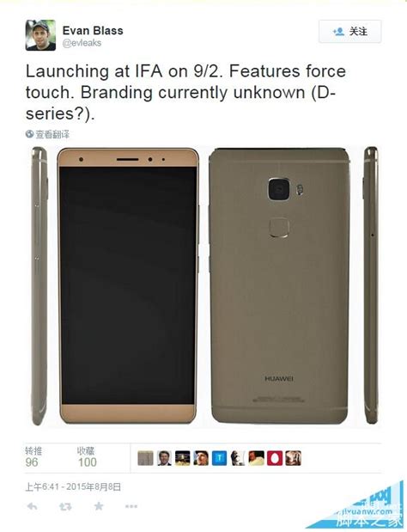The height and width of the screenshot is (532, 407).
Task: Click Evan Blass's profile avatar
Action: [x=40, y=35]
